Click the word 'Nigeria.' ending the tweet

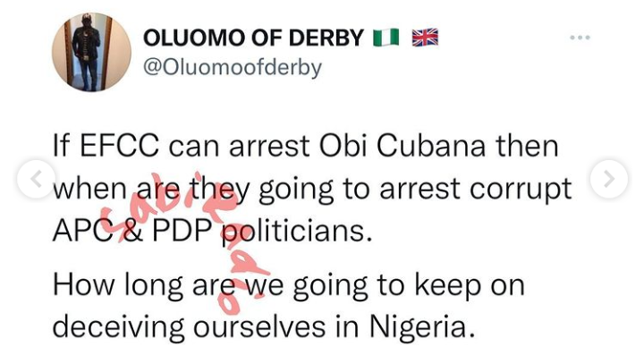point(422,328)
